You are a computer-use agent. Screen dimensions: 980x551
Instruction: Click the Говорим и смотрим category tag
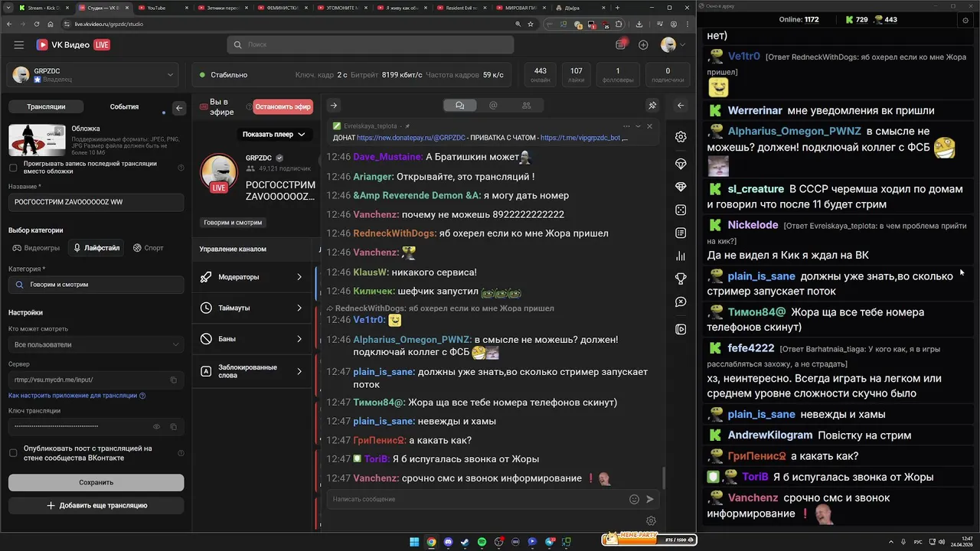pos(233,223)
